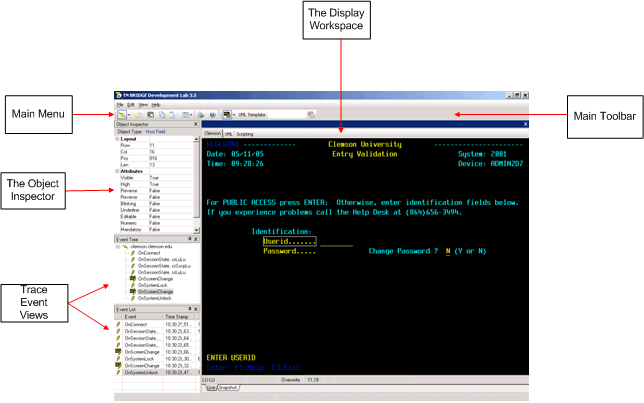Pin the Event List panel

pyautogui.click(x=190, y=309)
